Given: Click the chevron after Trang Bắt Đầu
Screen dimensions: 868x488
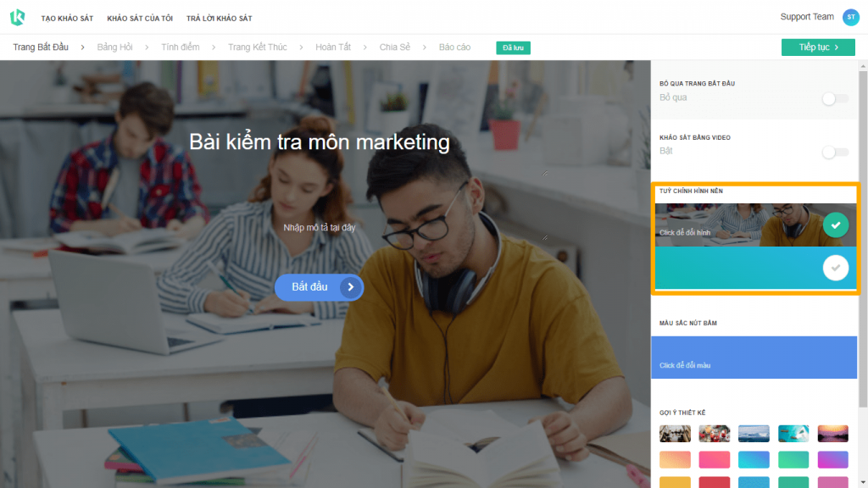Looking at the screenshot, I should [82, 47].
